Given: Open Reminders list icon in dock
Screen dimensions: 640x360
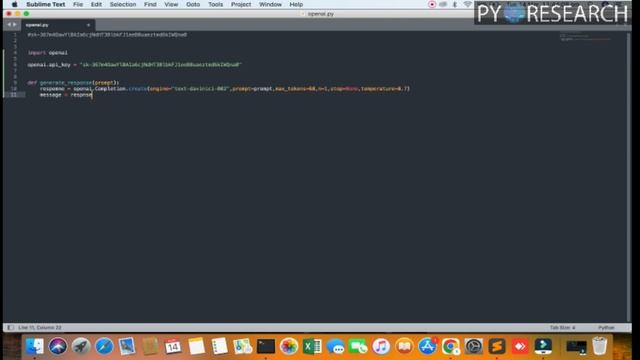Looking at the screenshot, I should (x=220, y=347).
